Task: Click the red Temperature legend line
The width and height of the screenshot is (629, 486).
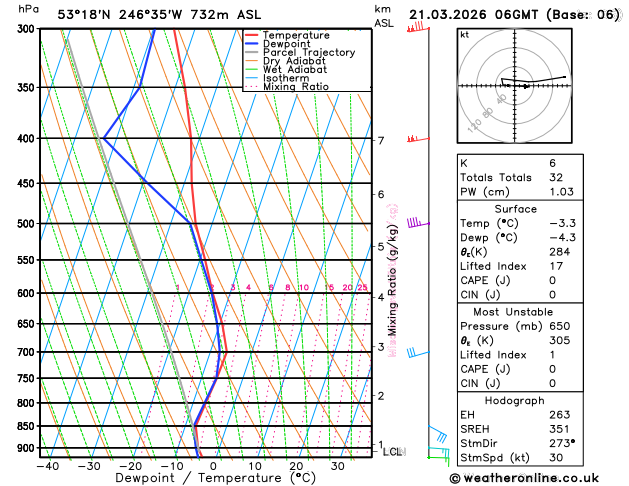Action: (x=252, y=35)
